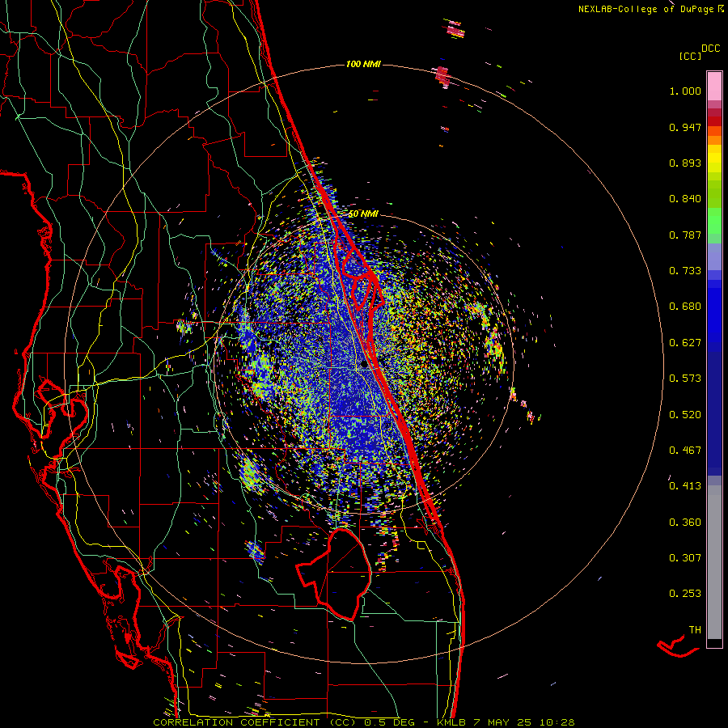
Task: Click the 0.573 scale value
Action: pyautogui.click(x=685, y=379)
